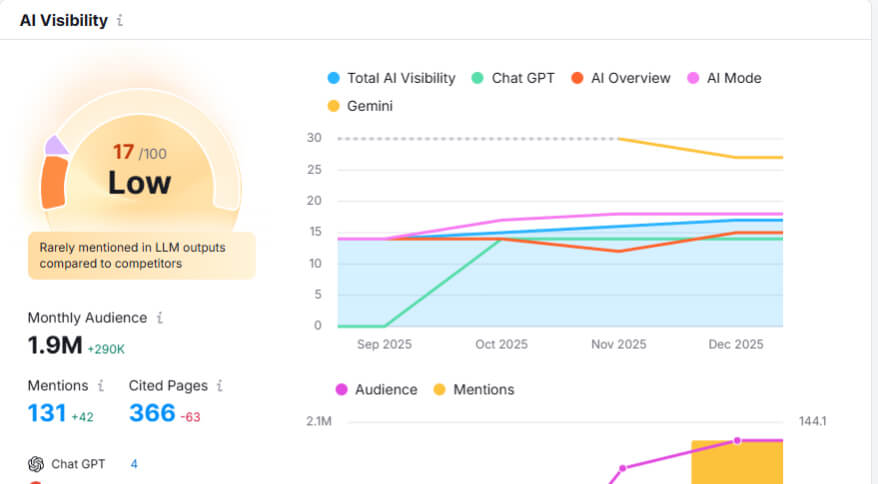Toggle the Chat GPT legend series
The image size is (878, 484).
[x=513, y=78]
